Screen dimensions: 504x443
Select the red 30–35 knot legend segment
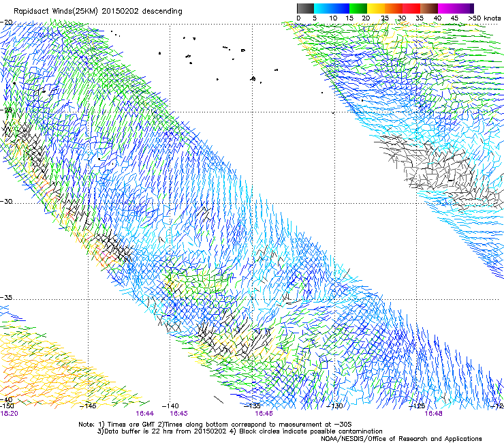point(411,8)
